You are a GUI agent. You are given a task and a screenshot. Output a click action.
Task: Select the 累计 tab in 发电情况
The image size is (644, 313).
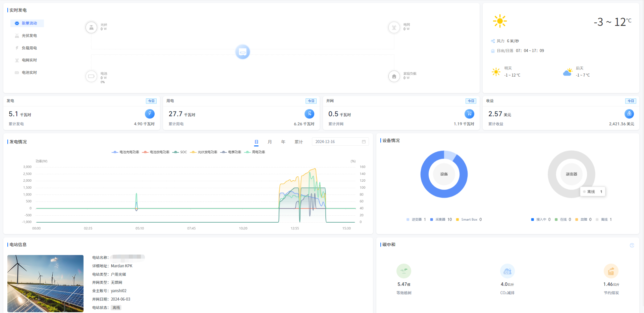click(299, 142)
